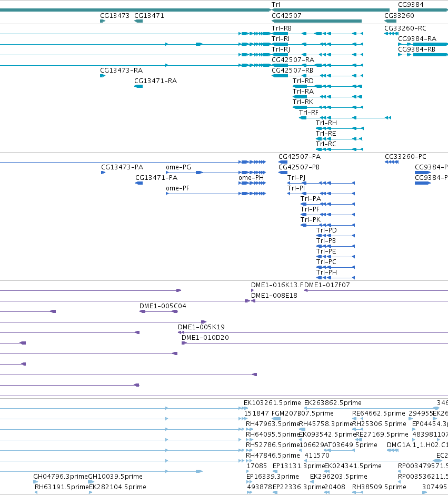Select EST FGM207B07.5prime
This screenshot has width=448, height=495.
302,413
